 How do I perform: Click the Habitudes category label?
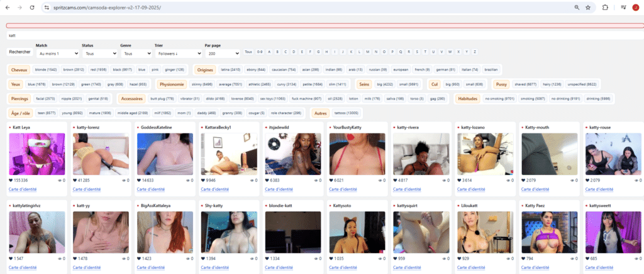[468, 99]
